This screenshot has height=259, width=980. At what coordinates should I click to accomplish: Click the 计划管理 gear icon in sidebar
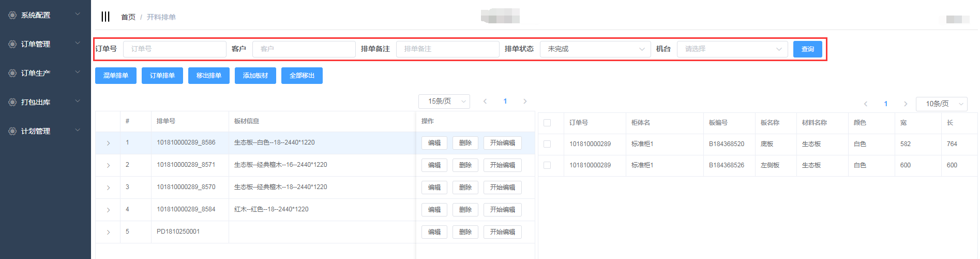[x=12, y=132]
